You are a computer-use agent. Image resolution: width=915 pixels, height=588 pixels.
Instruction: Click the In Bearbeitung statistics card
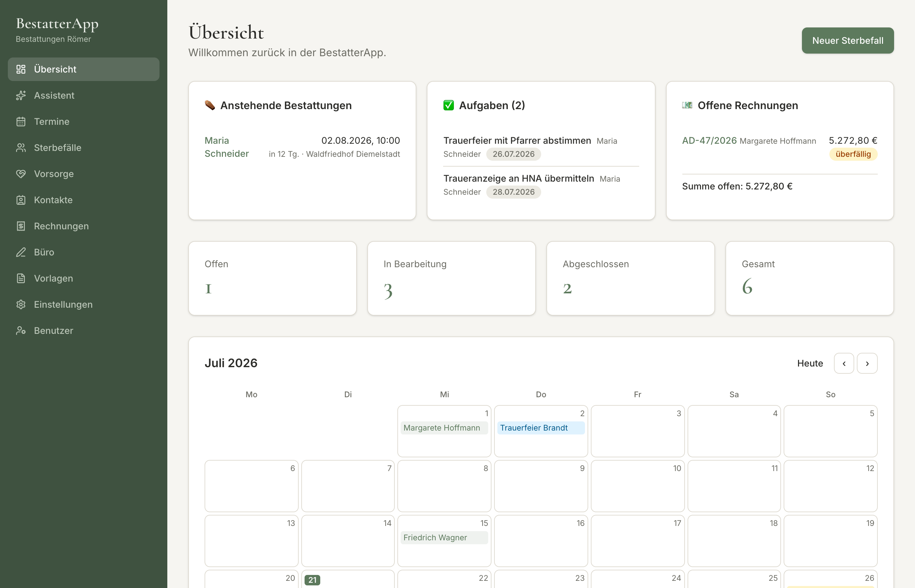(x=451, y=278)
